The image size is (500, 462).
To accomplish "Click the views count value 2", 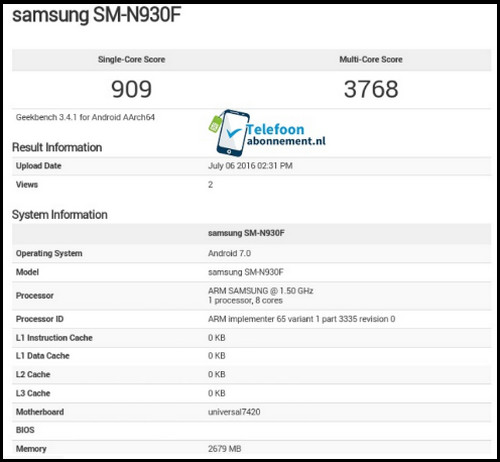I will 210,185.
